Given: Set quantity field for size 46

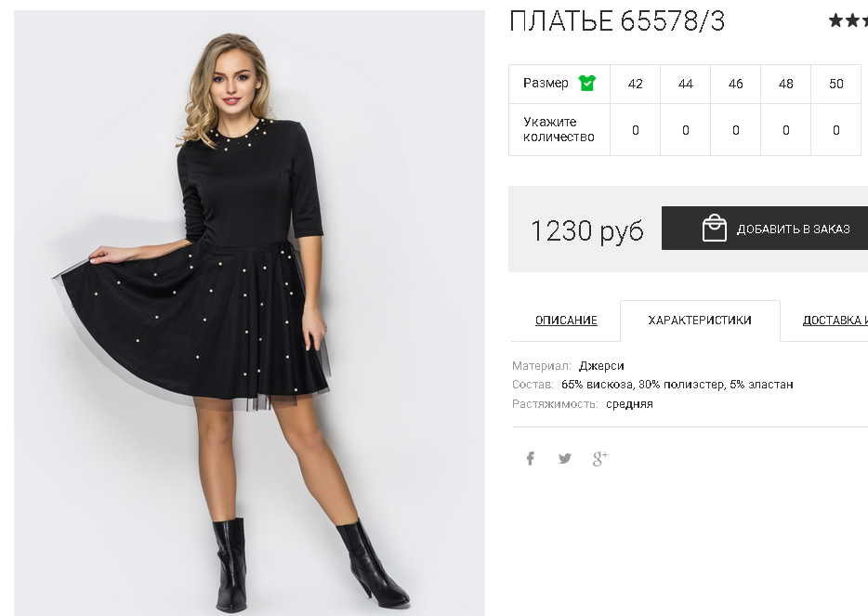Looking at the screenshot, I should [x=736, y=130].
